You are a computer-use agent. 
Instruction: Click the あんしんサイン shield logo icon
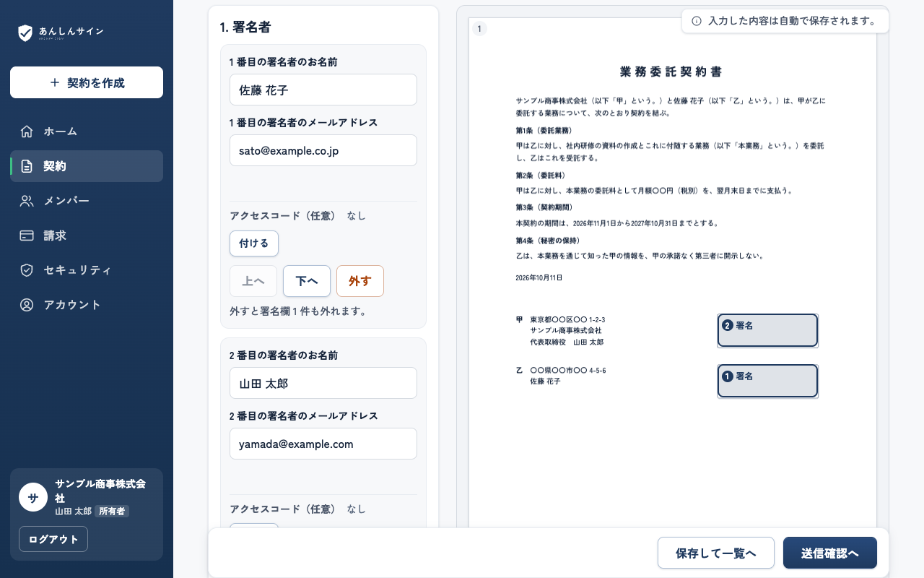[x=25, y=33]
